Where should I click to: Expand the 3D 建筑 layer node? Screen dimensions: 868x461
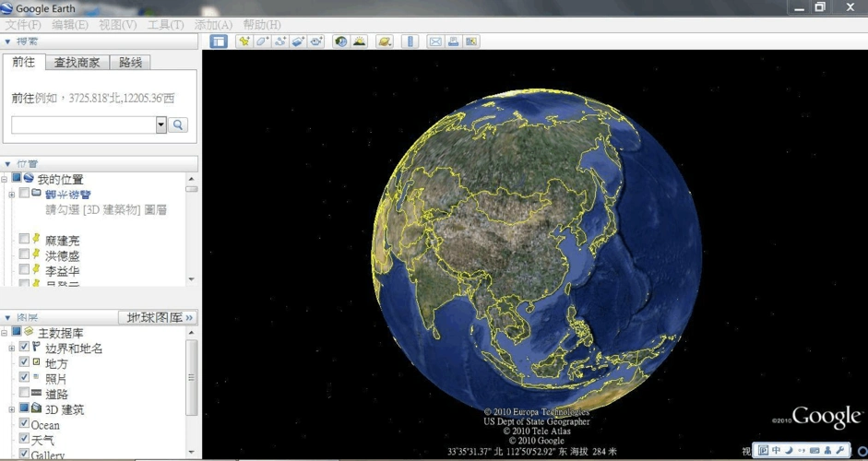tap(12, 409)
